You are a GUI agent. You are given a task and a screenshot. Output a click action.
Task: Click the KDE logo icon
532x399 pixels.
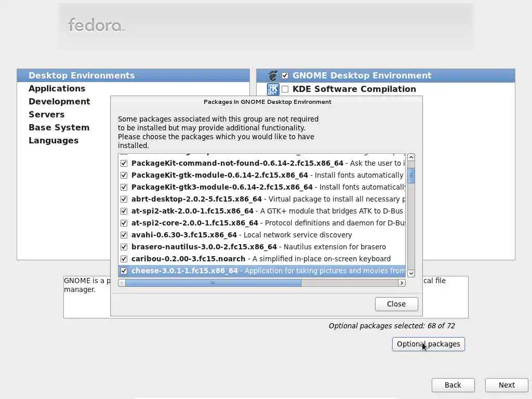click(273, 89)
